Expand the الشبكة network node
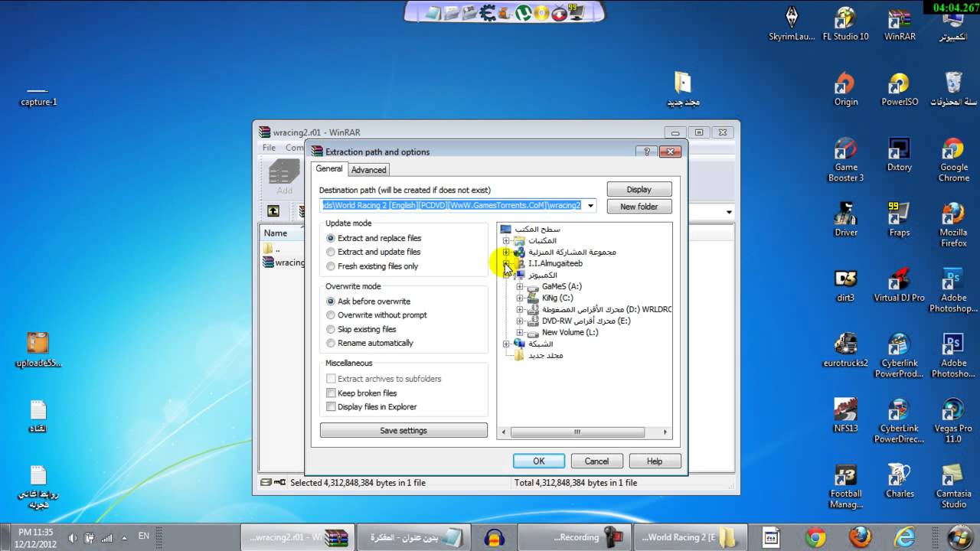980x551 pixels. coord(506,344)
